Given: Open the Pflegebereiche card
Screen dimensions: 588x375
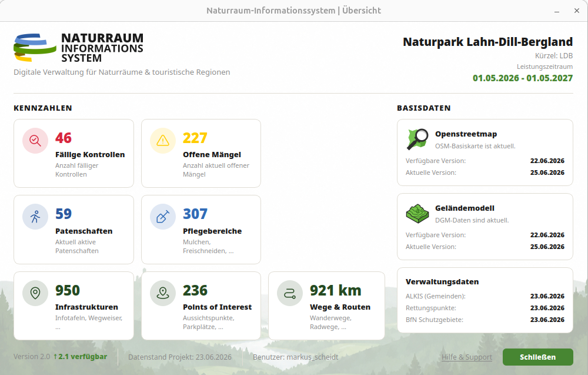Looking at the screenshot, I should point(201,230).
